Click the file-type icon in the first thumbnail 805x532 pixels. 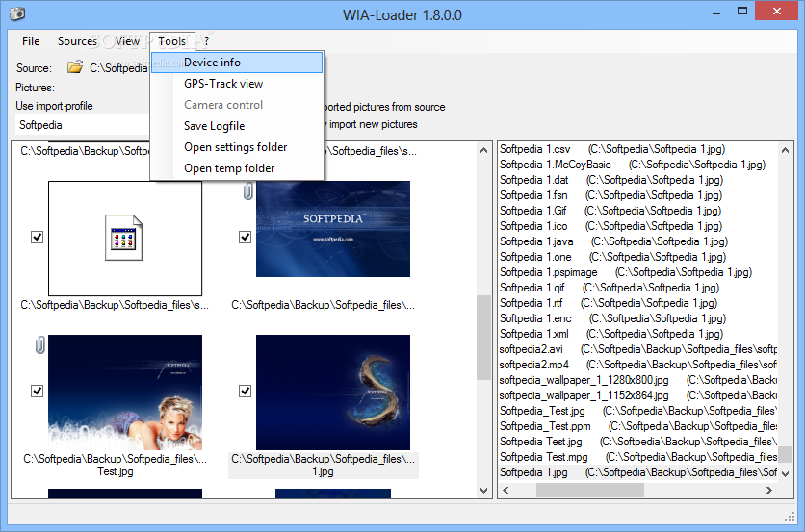coord(123,238)
